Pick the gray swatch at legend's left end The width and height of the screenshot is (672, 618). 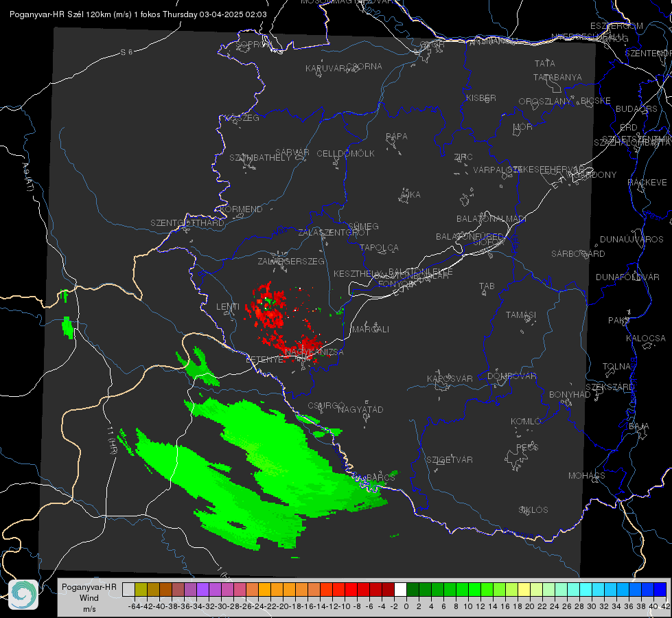(x=128, y=589)
